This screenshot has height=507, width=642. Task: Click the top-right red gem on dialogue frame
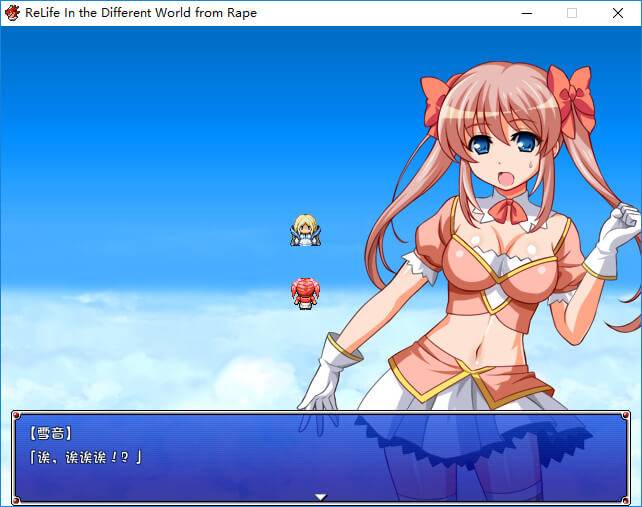(626, 416)
